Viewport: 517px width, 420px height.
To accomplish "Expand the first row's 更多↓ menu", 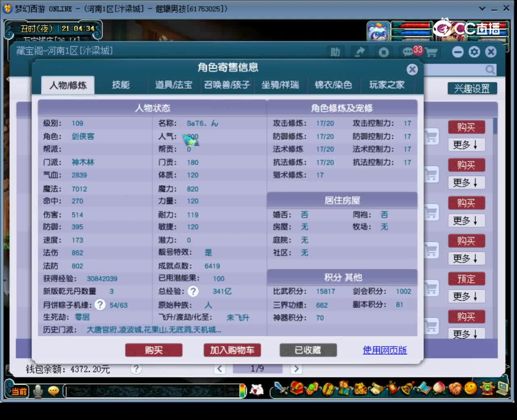I will coord(467,145).
